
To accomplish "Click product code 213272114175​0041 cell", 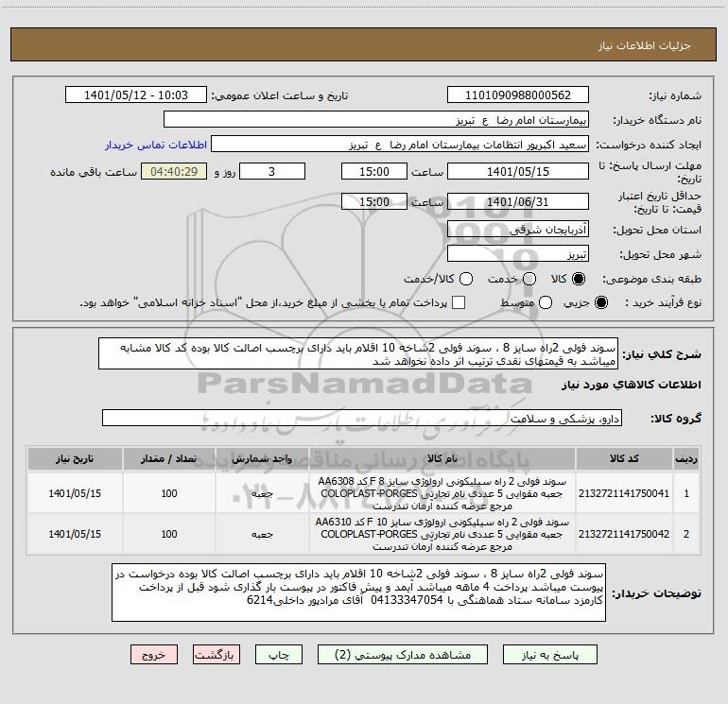I will point(624,493).
